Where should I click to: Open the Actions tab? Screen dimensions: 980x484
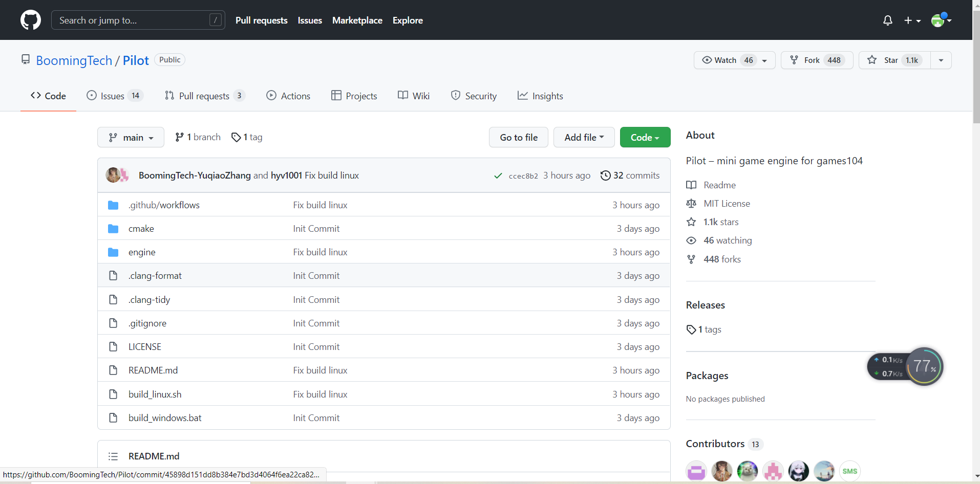[x=288, y=96]
